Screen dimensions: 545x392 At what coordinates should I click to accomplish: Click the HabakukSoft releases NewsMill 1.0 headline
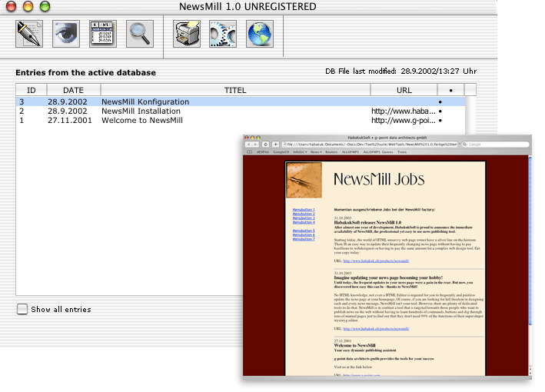[367, 222]
